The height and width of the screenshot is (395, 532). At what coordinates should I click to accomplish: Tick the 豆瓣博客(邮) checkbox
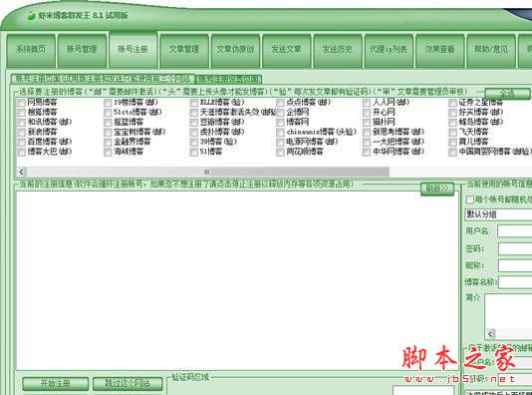coord(194,123)
